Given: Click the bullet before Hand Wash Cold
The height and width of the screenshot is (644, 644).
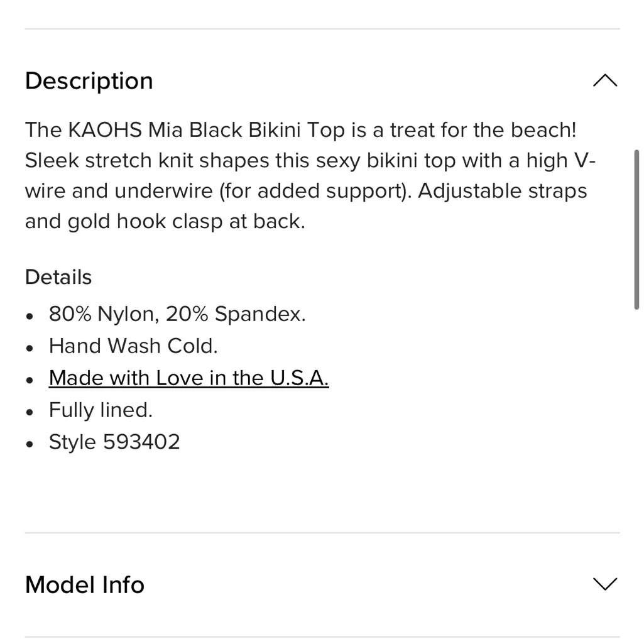Looking at the screenshot, I should tap(30, 347).
